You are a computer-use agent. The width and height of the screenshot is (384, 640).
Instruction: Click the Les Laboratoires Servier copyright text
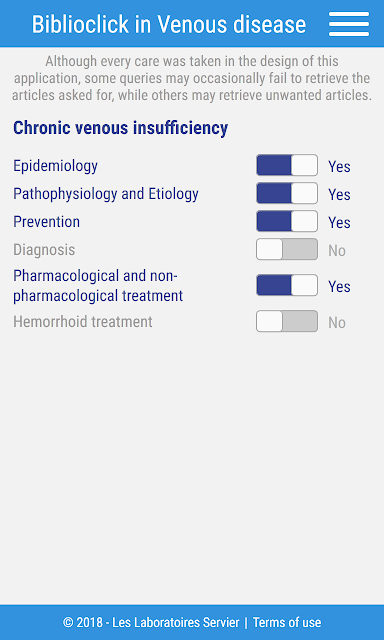click(x=151, y=622)
